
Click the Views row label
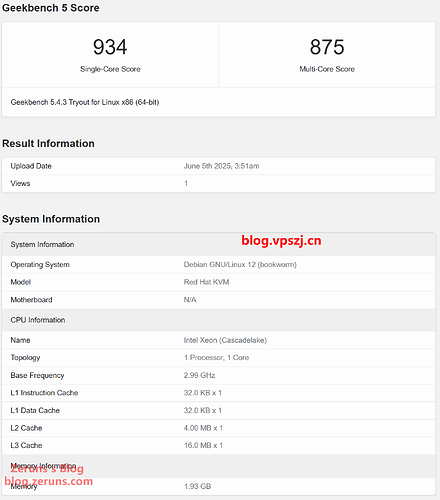[20, 183]
